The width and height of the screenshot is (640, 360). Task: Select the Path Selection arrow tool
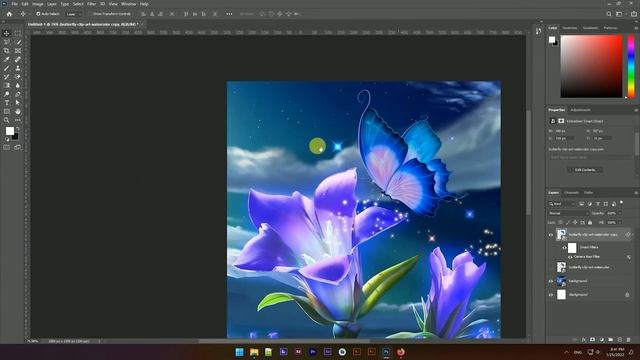(18, 103)
